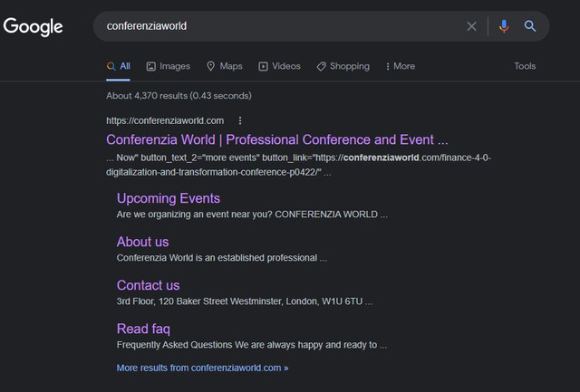580x392 pixels.
Task: Switch to the Maps tab
Action: coord(225,66)
